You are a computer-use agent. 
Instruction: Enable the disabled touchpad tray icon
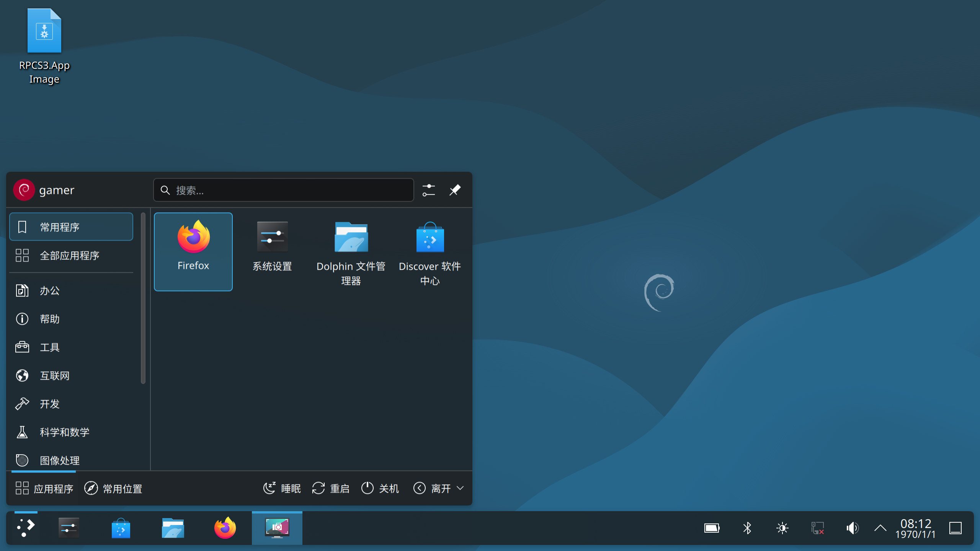pyautogui.click(x=818, y=528)
